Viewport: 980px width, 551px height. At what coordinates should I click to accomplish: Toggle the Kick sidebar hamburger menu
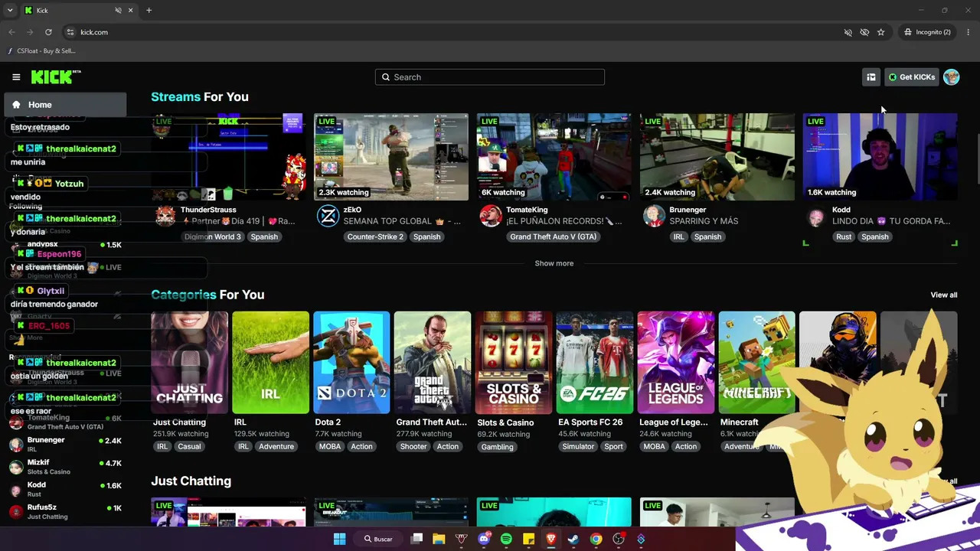pyautogui.click(x=16, y=77)
